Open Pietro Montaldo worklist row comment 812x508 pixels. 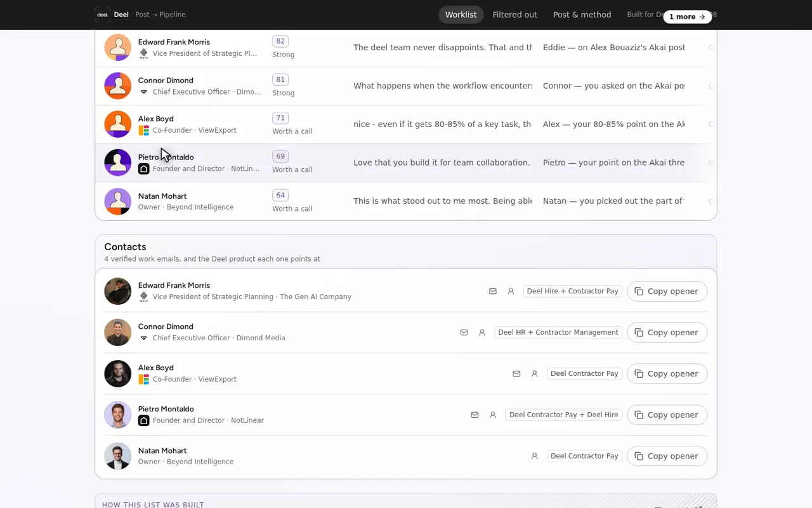tap(442, 163)
